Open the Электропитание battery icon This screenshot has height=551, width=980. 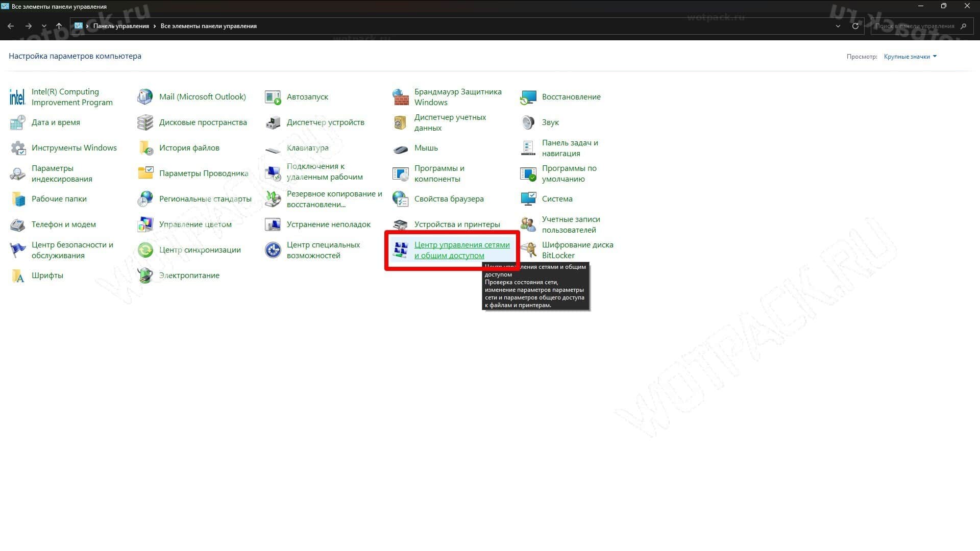tap(145, 275)
